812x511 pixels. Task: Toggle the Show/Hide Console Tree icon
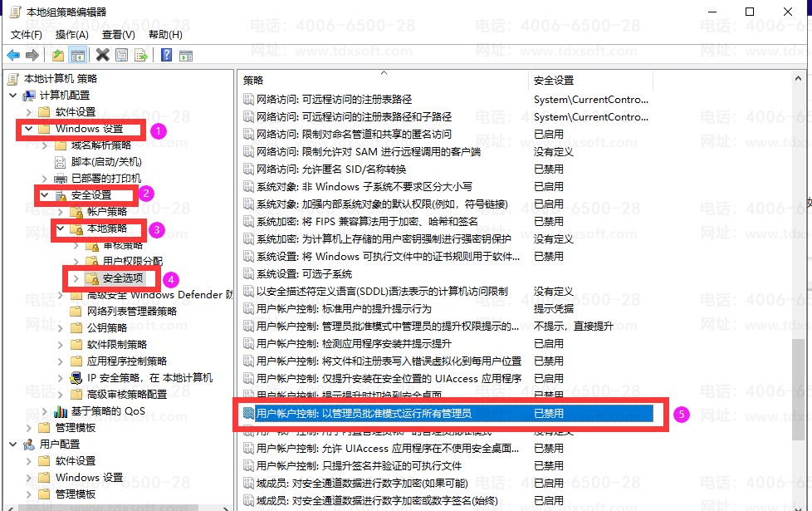pos(77,55)
